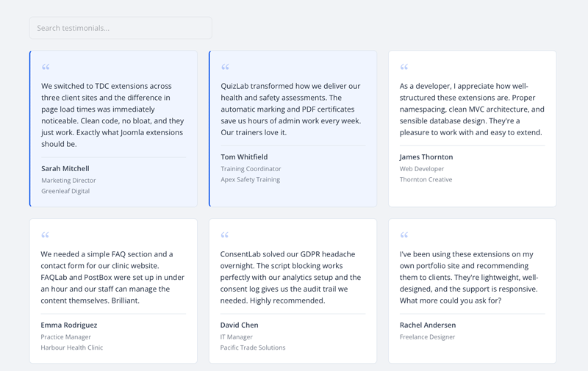This screenshot has width=588, height=371.
Task: Click the Thornton Creative company label
Action: click(426, 179)
